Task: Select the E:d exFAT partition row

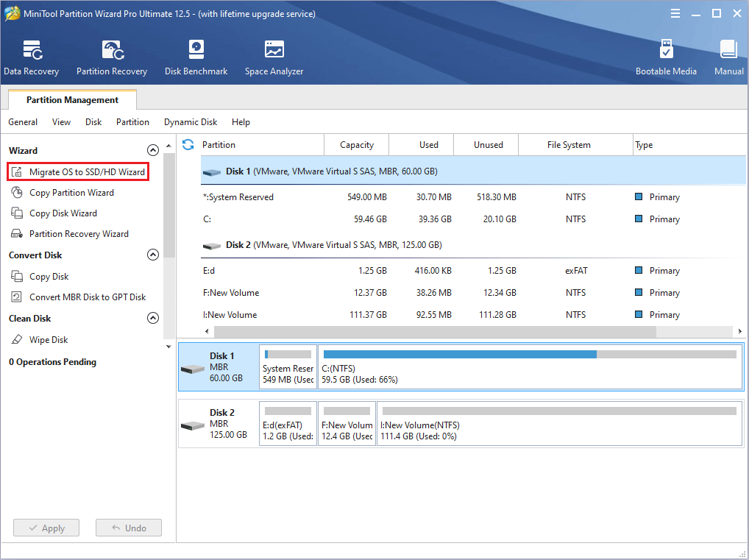Action: point(473,271)
